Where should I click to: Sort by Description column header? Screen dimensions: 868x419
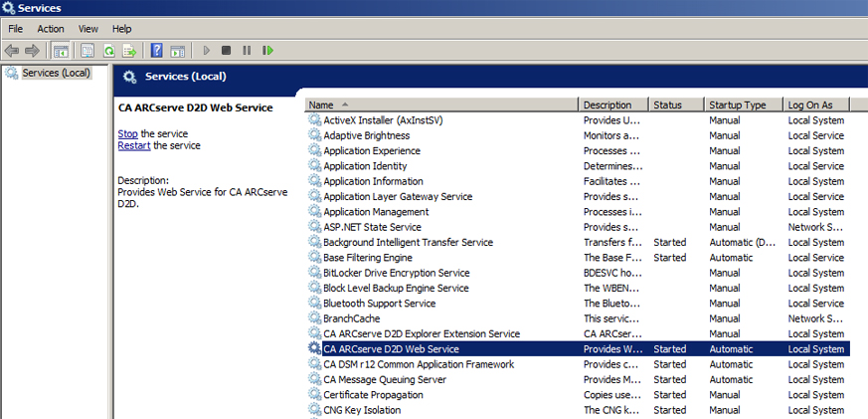(x=613, y=105)
